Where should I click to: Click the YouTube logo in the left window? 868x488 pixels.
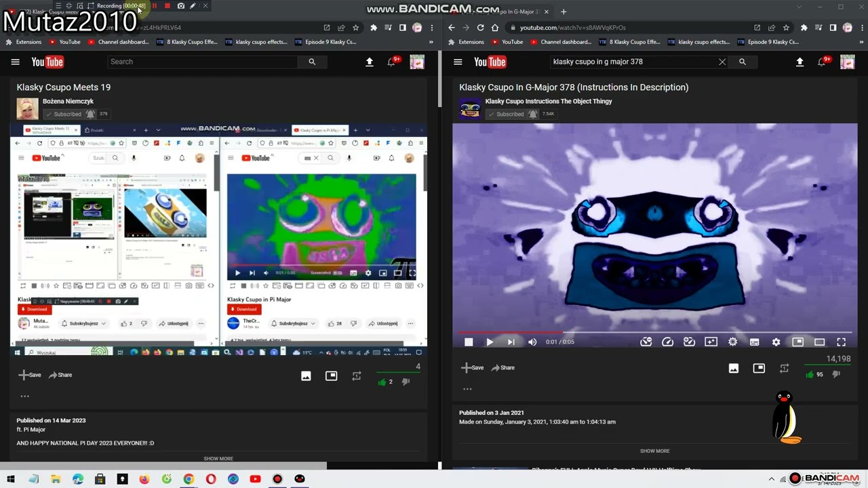click(47, 62)
